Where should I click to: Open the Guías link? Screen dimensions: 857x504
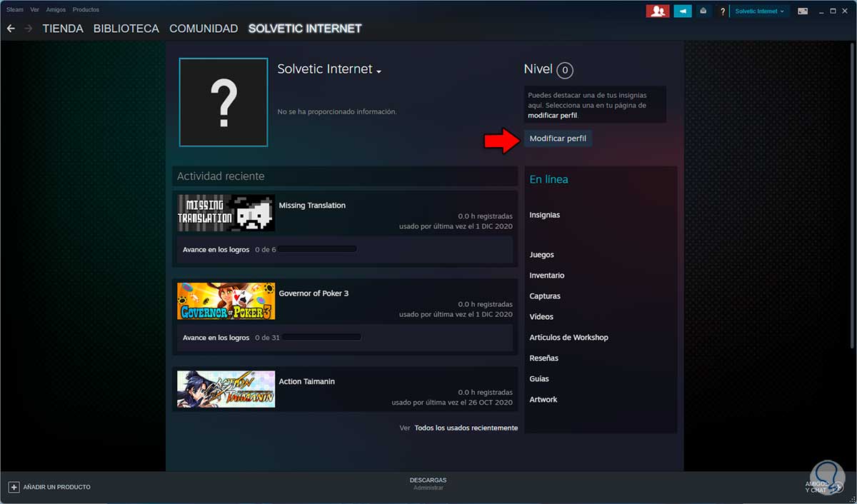click(539, 379)
